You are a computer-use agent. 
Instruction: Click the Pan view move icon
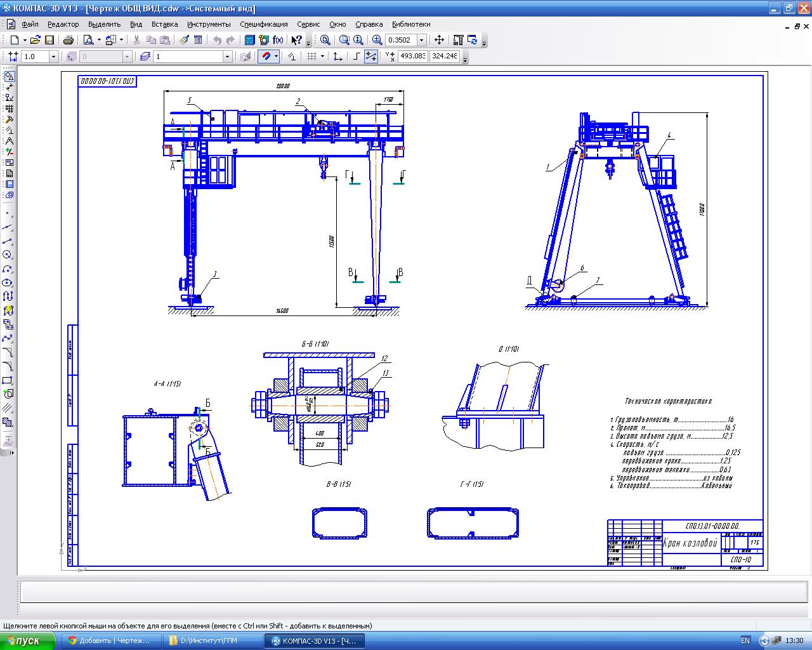[439, 40]
